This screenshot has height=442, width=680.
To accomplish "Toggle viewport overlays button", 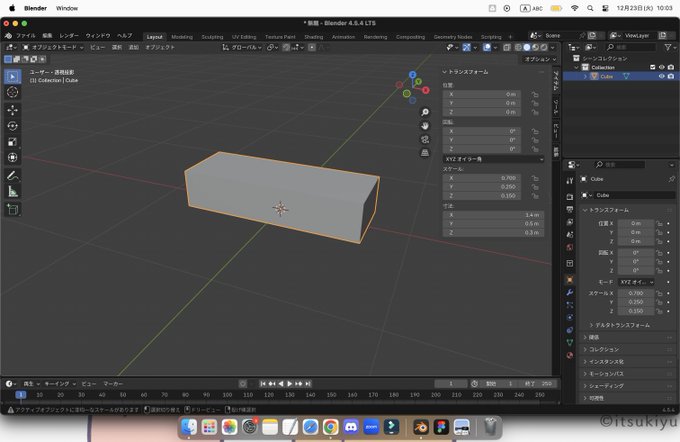I will point(487,47).
